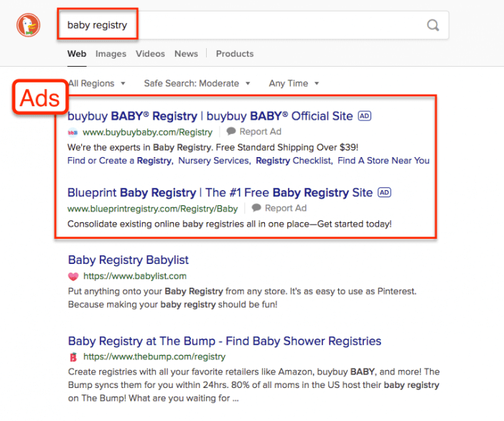The image size is (504, 421).
Task: Switch to the Images tab
Action: 111,54
